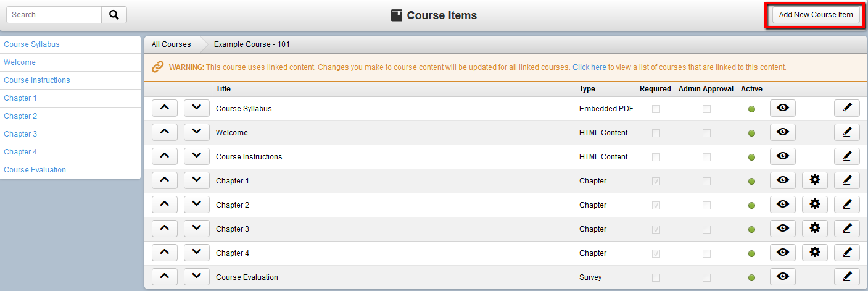
Task: Open the 'Click here' linked courses link
Action: point(589,67)
